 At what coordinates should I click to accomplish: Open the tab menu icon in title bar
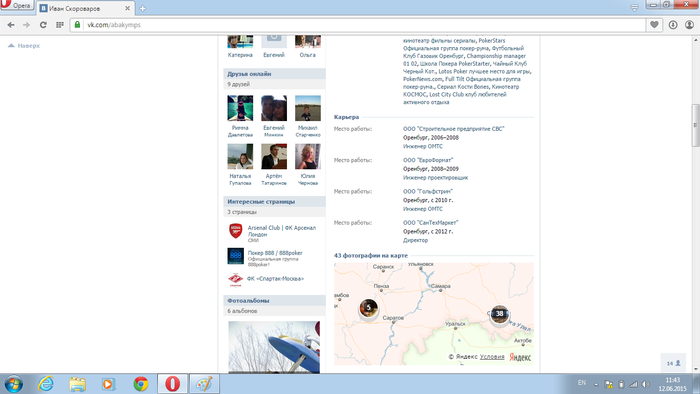pos(634,8)
